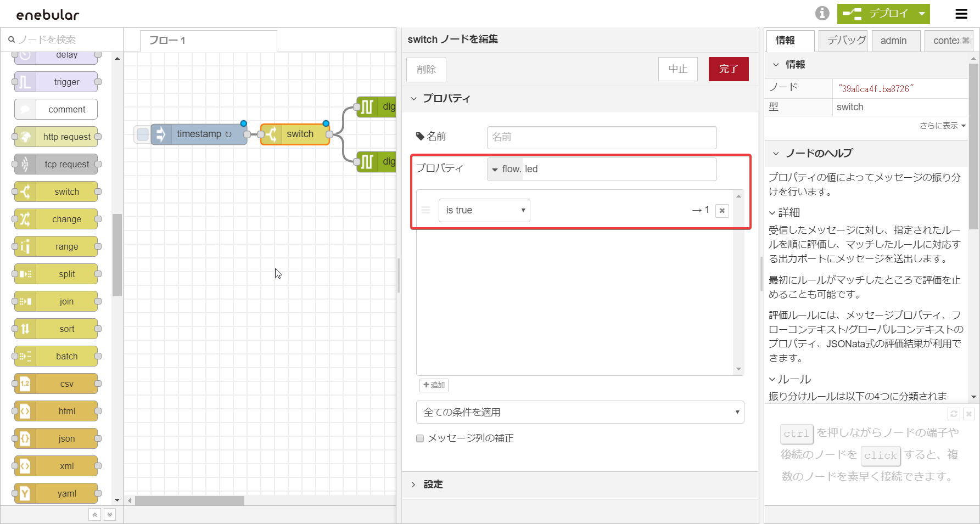The width and height of the screenshot is (980, 524).
Task: Click the refresh icon in the tips box
Action: pyautogui.click(x=954, y=414)
